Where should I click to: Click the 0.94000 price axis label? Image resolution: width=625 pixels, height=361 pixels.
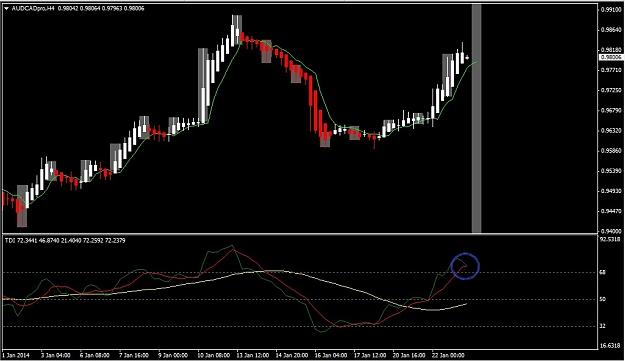(x=611, y=231)
